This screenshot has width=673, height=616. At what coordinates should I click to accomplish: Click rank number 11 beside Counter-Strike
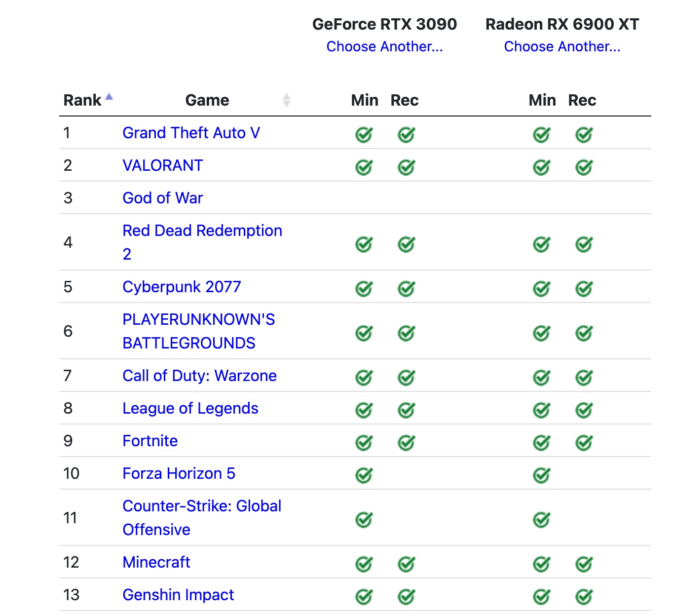tap(70, 518)
